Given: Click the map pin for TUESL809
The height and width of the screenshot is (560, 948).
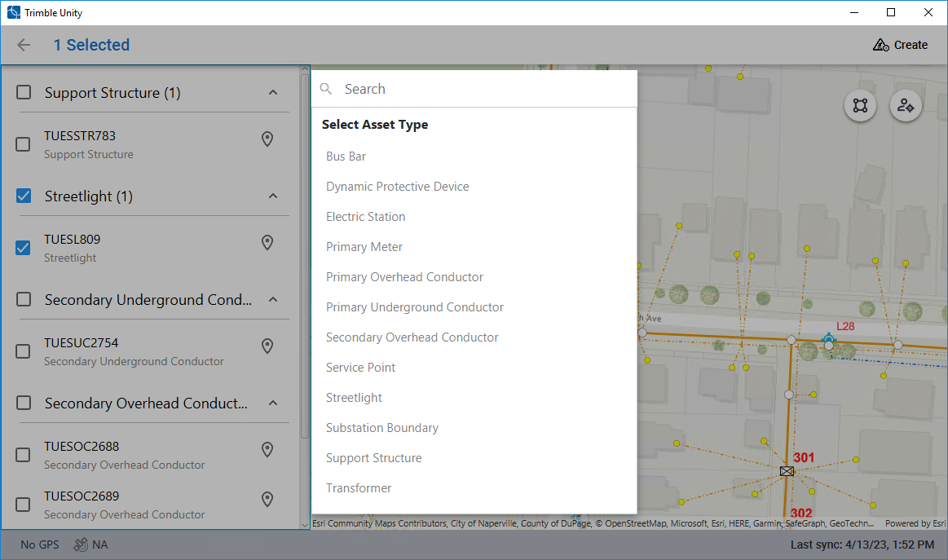Looking at the screenshot, I should pyautogui.click(x=267, y=243).
